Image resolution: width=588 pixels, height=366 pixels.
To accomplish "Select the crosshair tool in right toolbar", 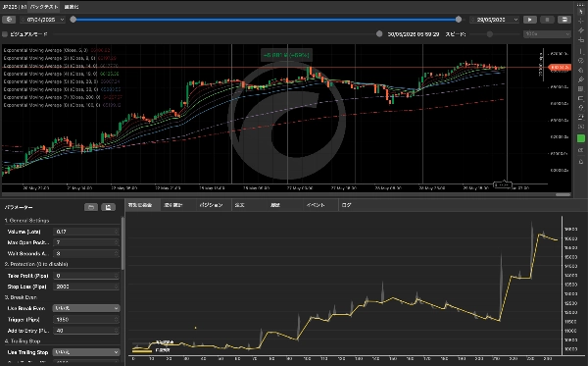I will click(581, 21).
